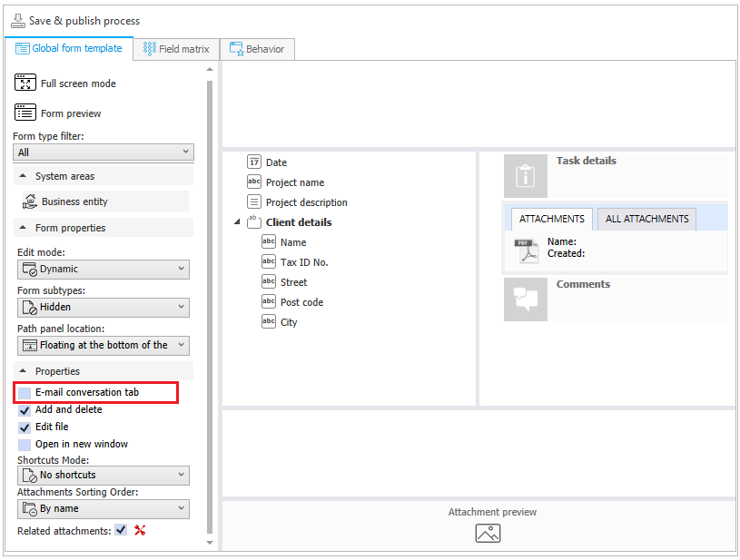Open the Form type filter dropdown
This screenshot has height=560, width=740.
click(104, 152)
